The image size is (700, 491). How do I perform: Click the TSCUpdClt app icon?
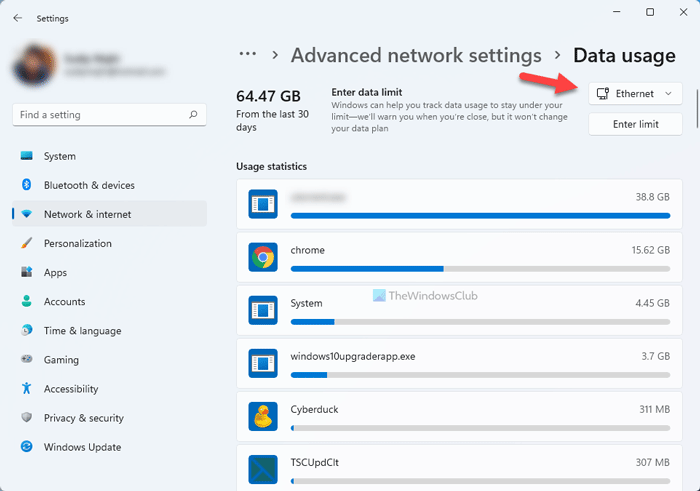pyautogui.click(x=262, y=467)
